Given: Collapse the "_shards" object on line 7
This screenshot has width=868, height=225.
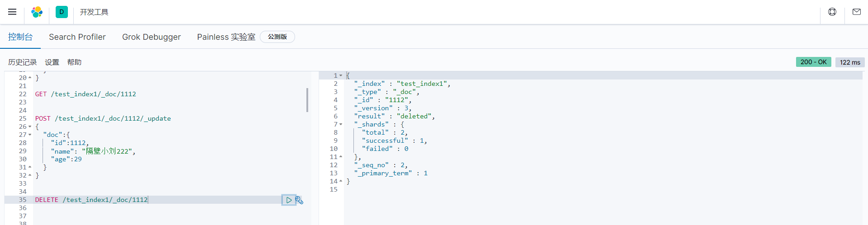Looking at the screenshot, I should point(341,124).
